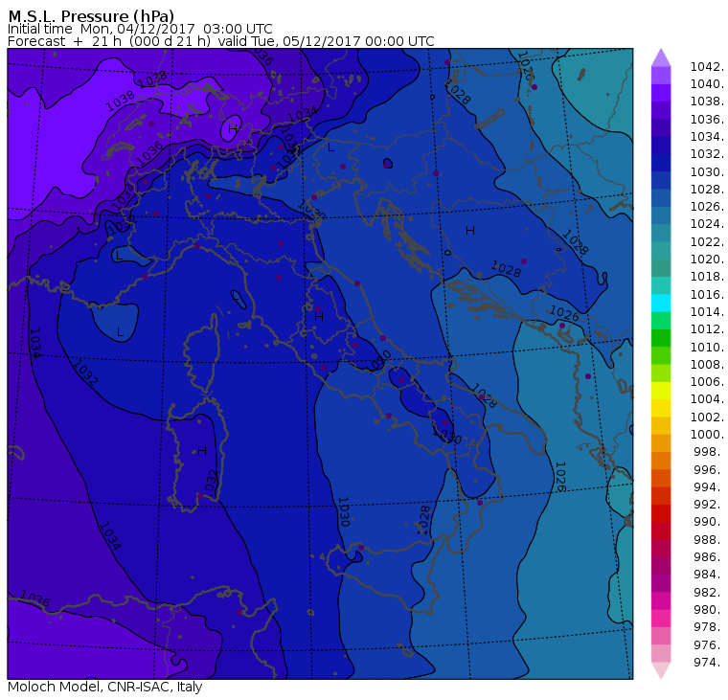Click the H marker over central Italy
Viewport: 728px width, 700px height.
click(318, 317)
